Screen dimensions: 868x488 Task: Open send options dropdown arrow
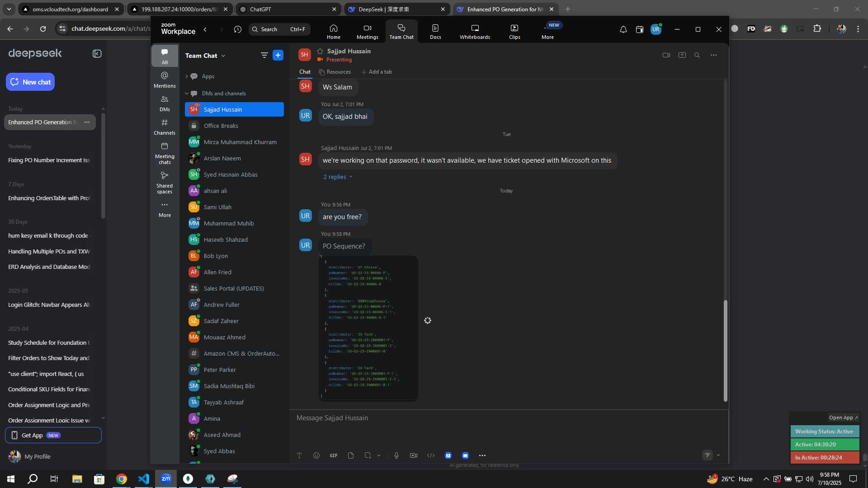click(718, 455)
